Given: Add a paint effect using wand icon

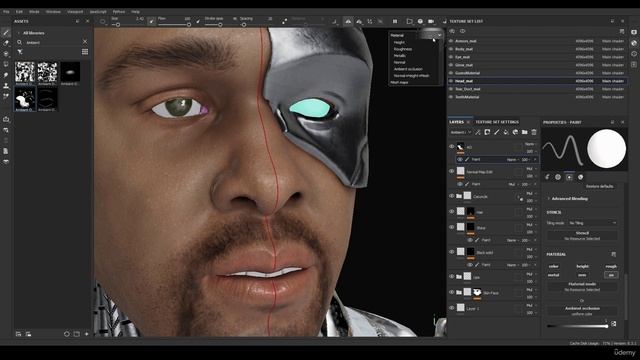Looking at the screenshot, I should pos(478,132).
